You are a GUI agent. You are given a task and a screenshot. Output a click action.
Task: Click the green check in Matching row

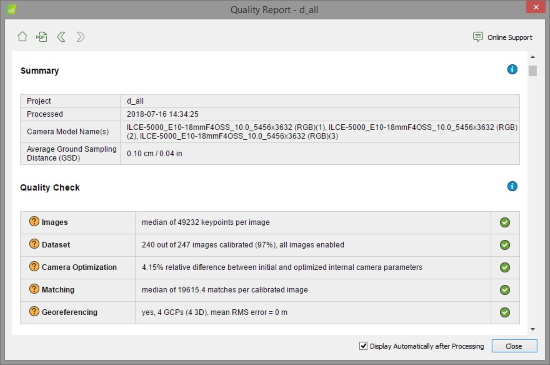505,290
